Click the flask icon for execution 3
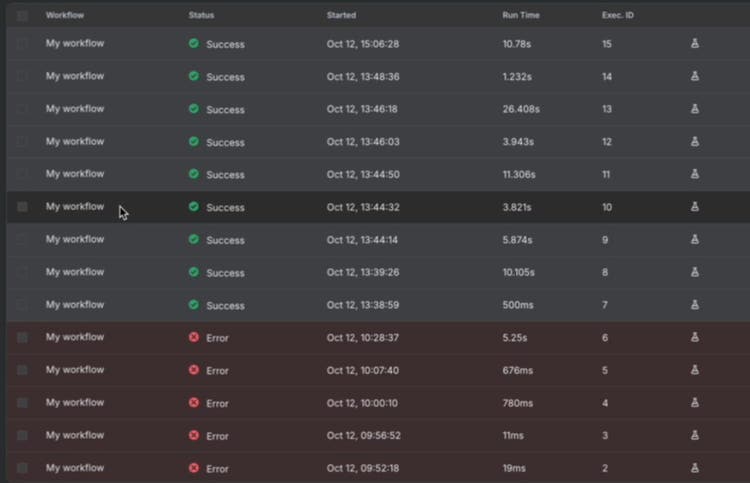 (695, 435)
